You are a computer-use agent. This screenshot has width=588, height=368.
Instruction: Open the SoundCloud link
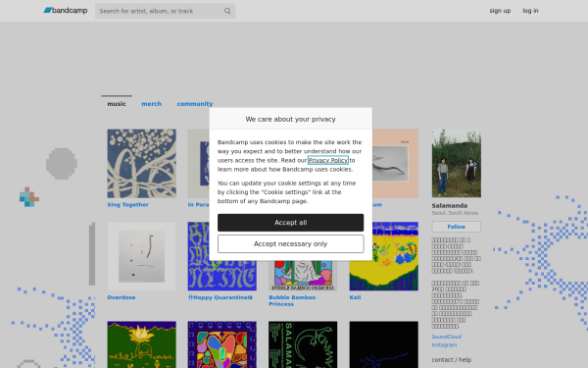[x=447, y=337]
